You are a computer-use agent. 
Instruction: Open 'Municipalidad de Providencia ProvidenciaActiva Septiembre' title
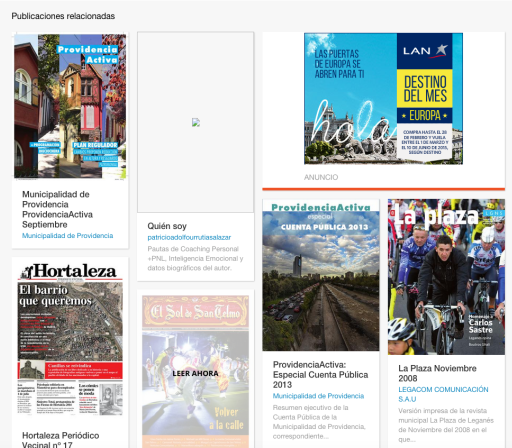click(57, 209)
